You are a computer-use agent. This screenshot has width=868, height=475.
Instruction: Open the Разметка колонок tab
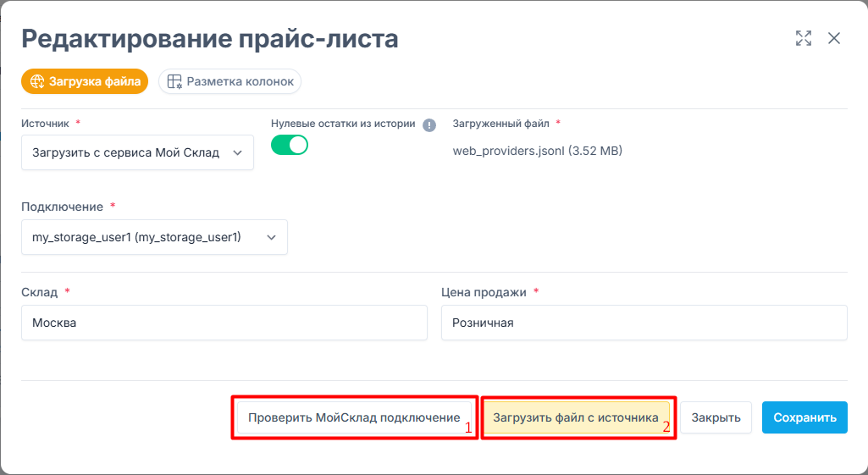[229, 81]
